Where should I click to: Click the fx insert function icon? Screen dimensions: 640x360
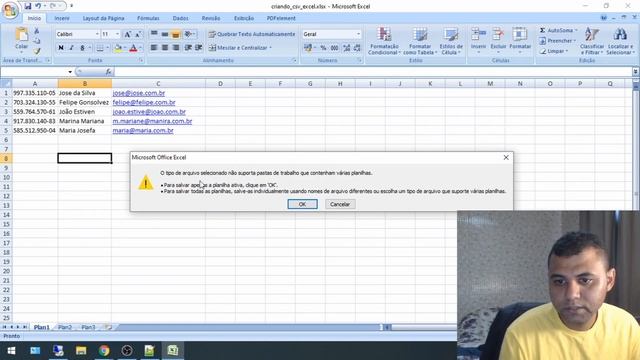[108, 72]
